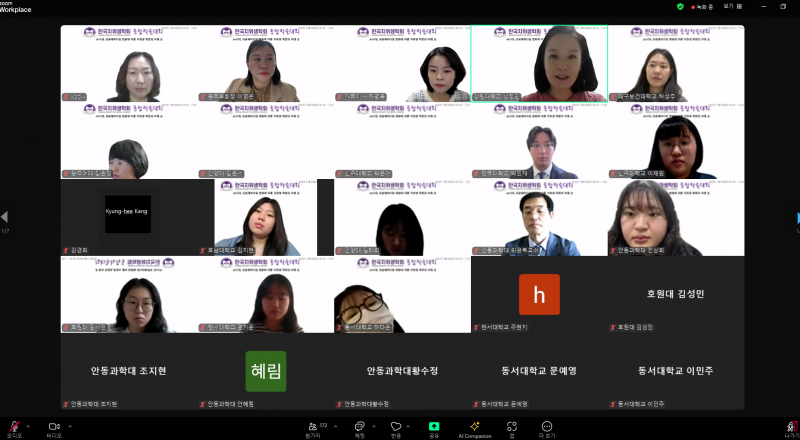Go to the next gallery page arrow

click(796, 217)
